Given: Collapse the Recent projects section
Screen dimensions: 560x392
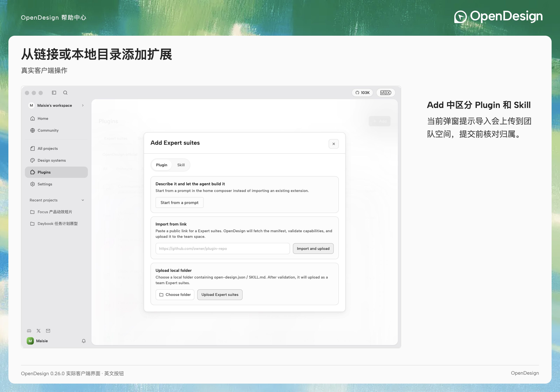Looking at the screenshot, I should tap(83, 200).
